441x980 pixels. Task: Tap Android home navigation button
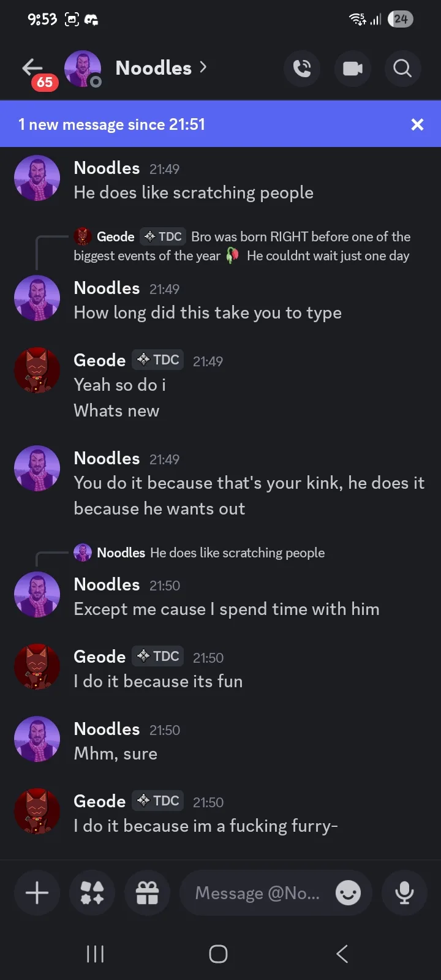(x=219, y=954)
